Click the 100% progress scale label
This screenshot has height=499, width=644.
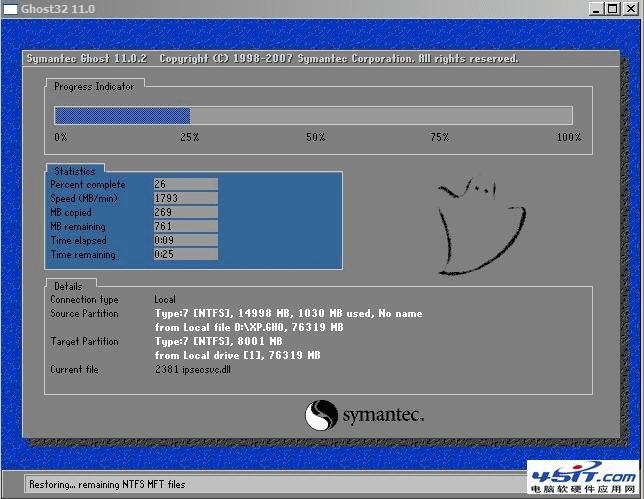569,137
